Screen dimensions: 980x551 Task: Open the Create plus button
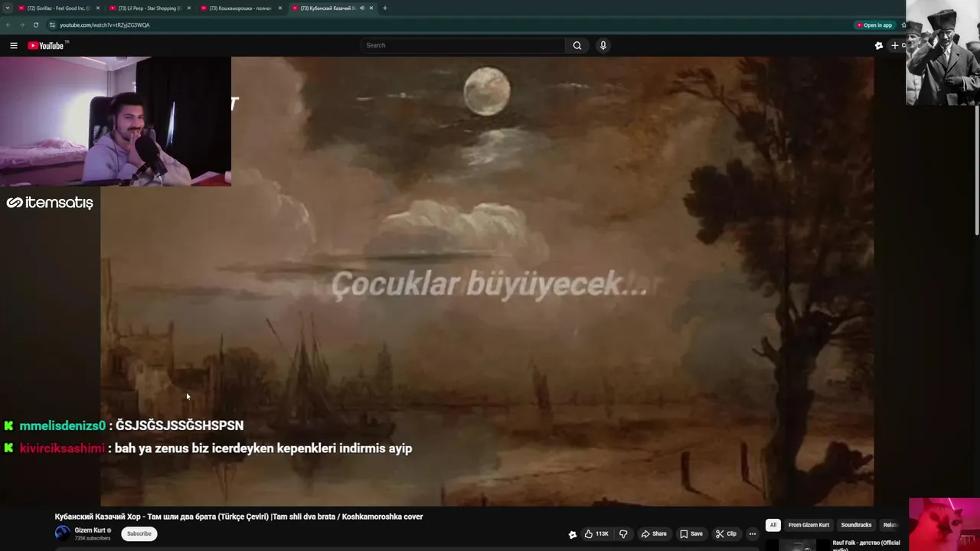(x=896, y=46)
